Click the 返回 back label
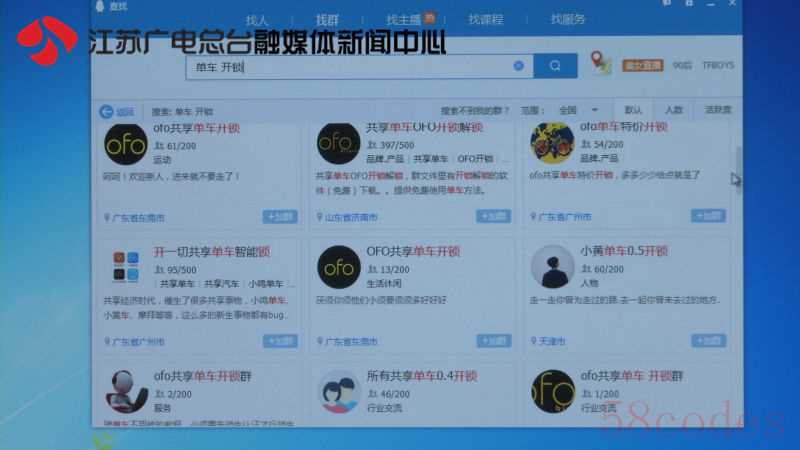The height and width of the screenshot is (450, 800). click(x=125, y=112)
